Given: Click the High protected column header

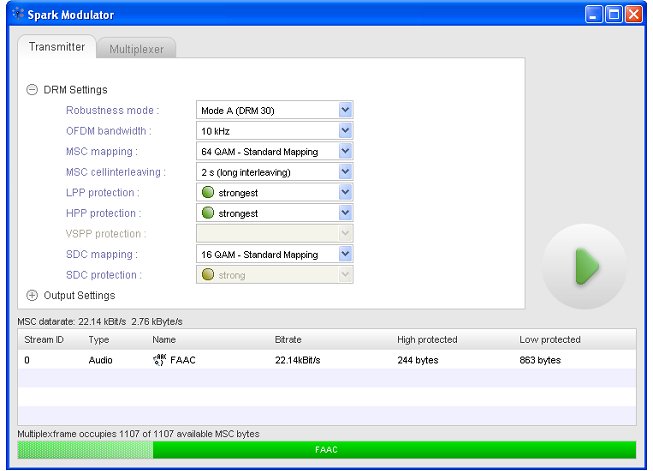Looking at the screenshot, I should pyautogui.click(x=426, y=340).
